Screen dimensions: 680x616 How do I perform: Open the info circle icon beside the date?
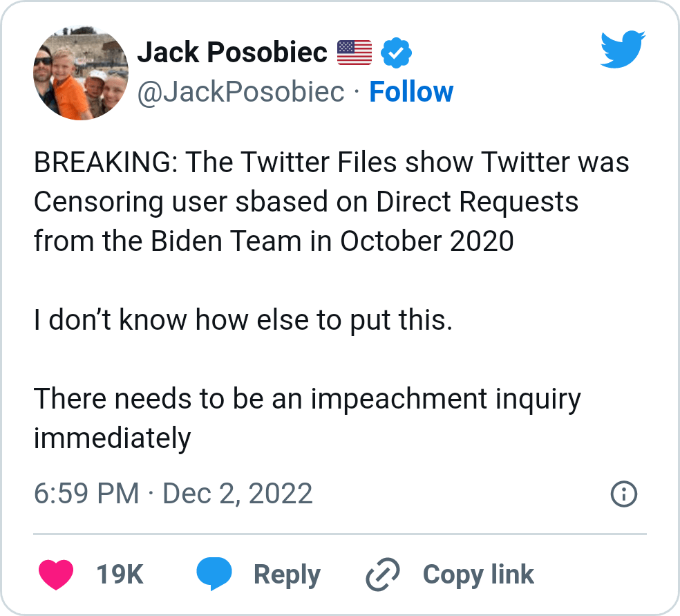click(x=624, y=494)
